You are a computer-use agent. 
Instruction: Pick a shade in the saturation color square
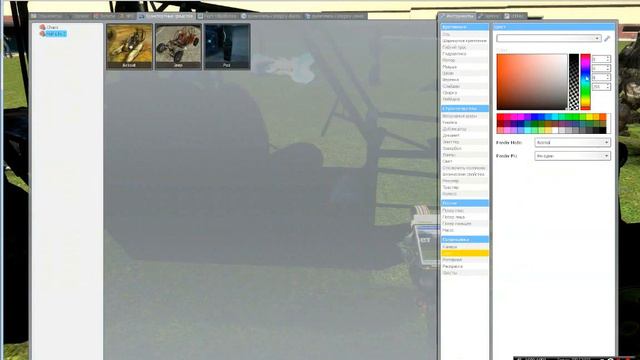pos(531,82)
